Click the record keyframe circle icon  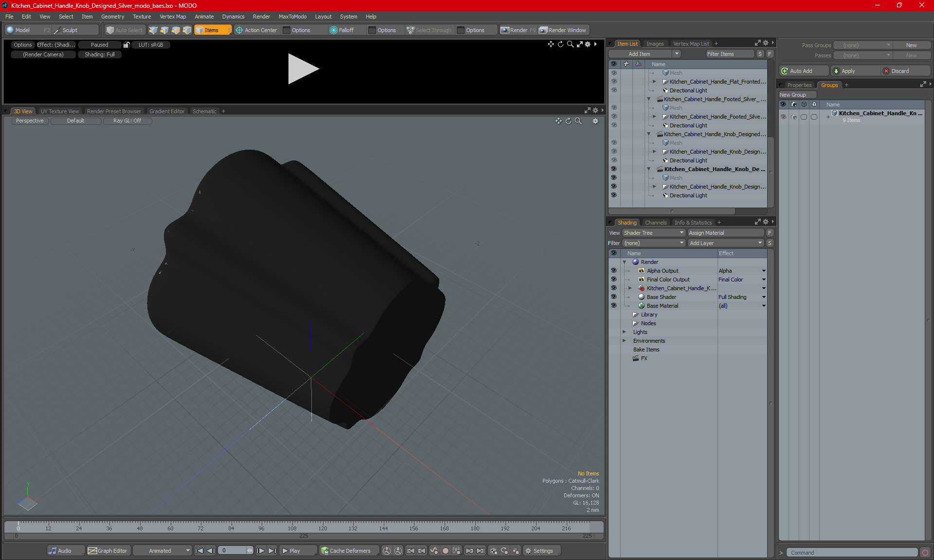point(445,551)
